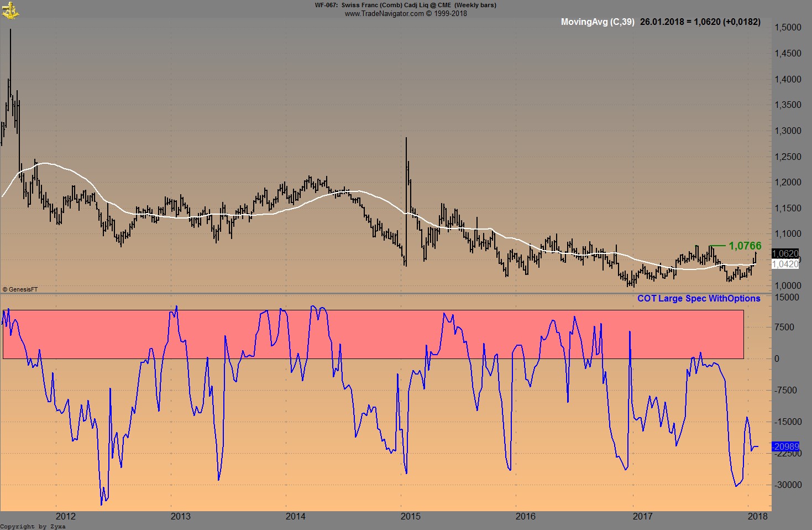This screenshot has height=530, width=812.
Task: Click the 1,3500 price axis label
Action: [788, 105]
